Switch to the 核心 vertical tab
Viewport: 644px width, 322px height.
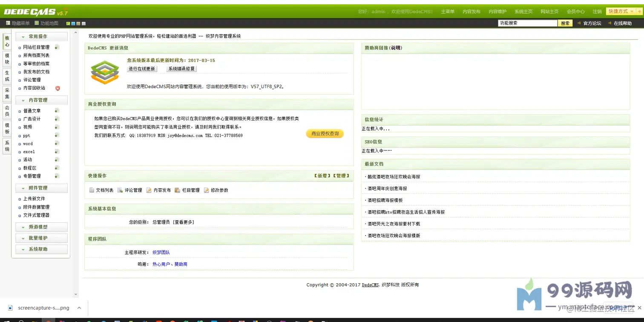coord(7,42)
